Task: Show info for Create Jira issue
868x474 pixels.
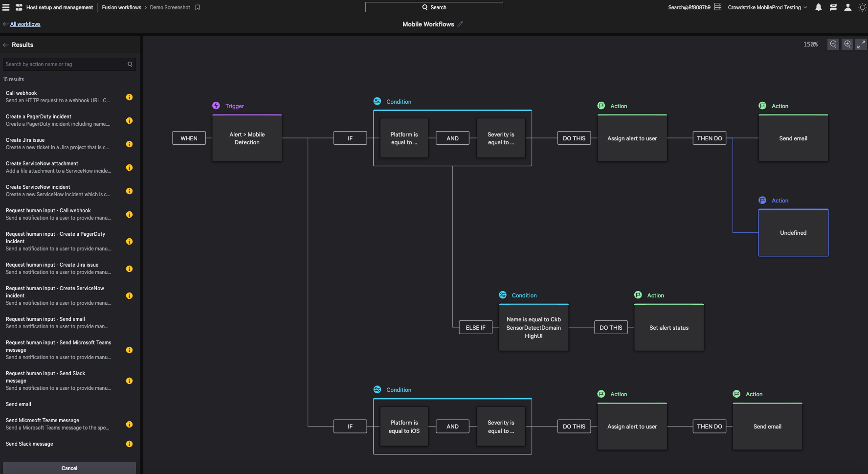Action: [129, 144]
